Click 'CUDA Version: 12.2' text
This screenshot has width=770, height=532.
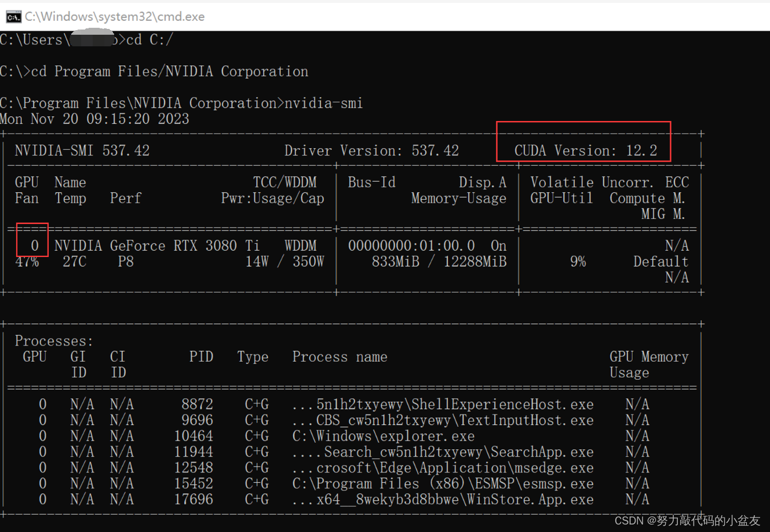tap(586, 151)
